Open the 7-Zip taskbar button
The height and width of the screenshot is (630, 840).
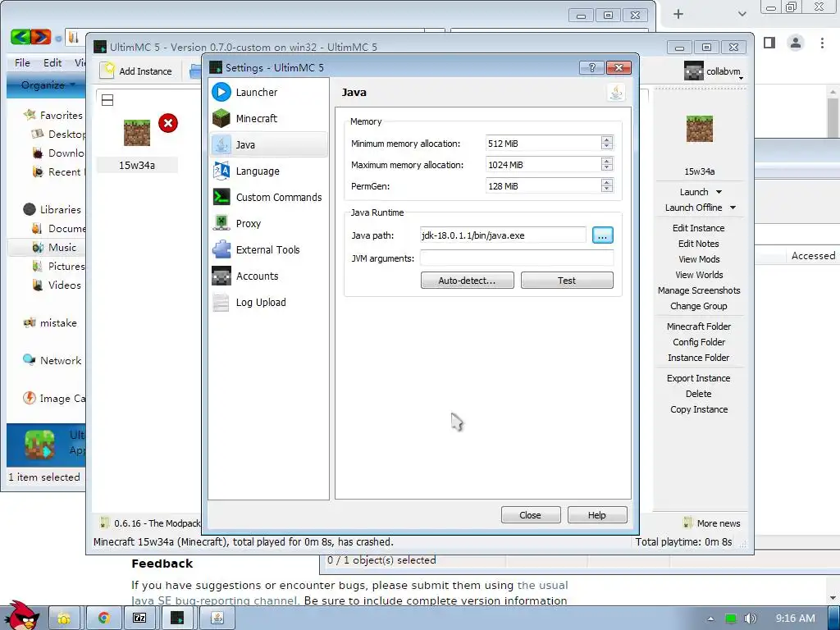pos(139,619)
